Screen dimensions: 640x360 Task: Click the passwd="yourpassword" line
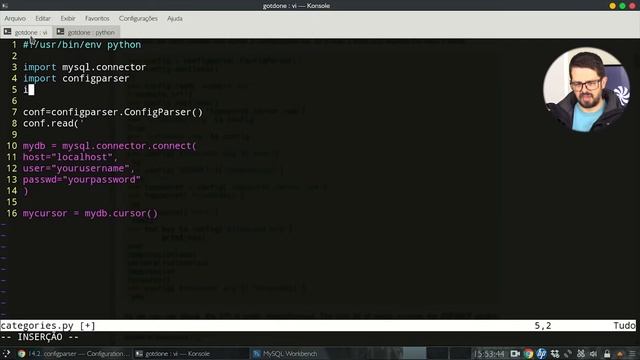82,180
